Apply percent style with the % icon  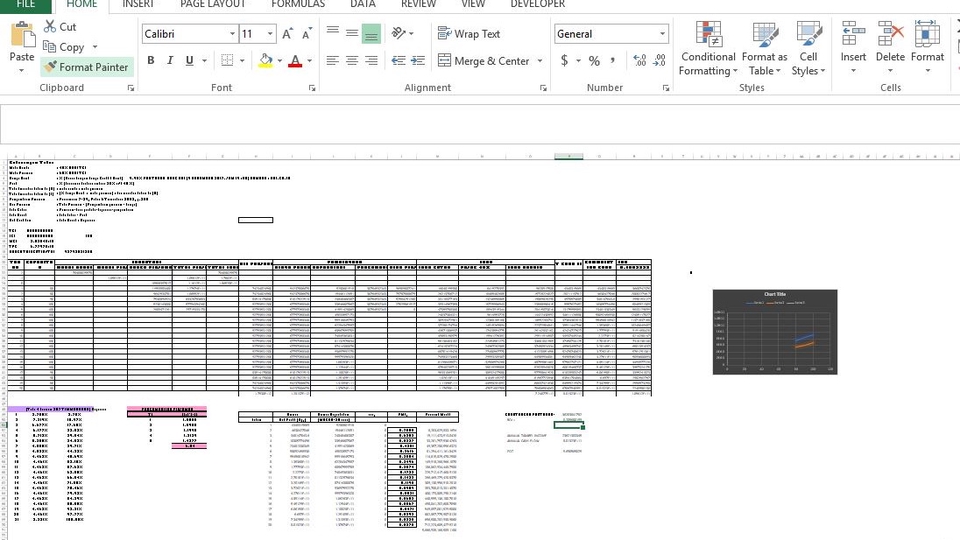click(594, 61)
